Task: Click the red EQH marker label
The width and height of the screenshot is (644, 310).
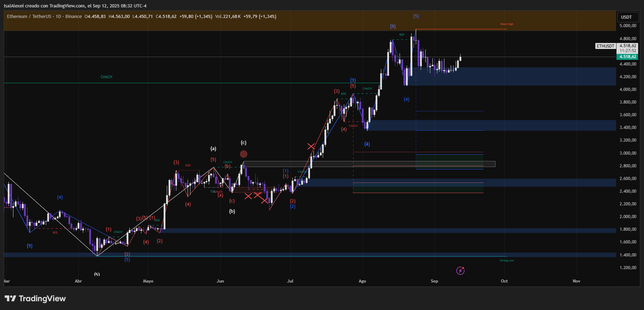Action: (188, 165)
